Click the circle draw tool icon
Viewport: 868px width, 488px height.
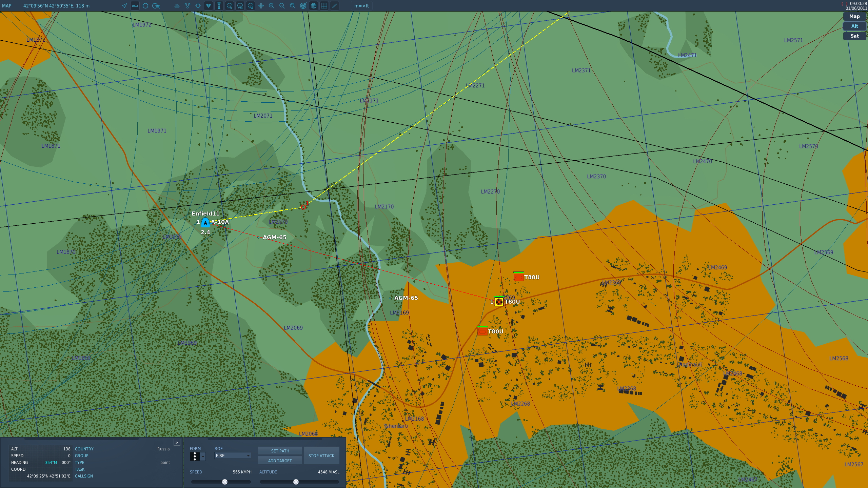pos(145,6)
